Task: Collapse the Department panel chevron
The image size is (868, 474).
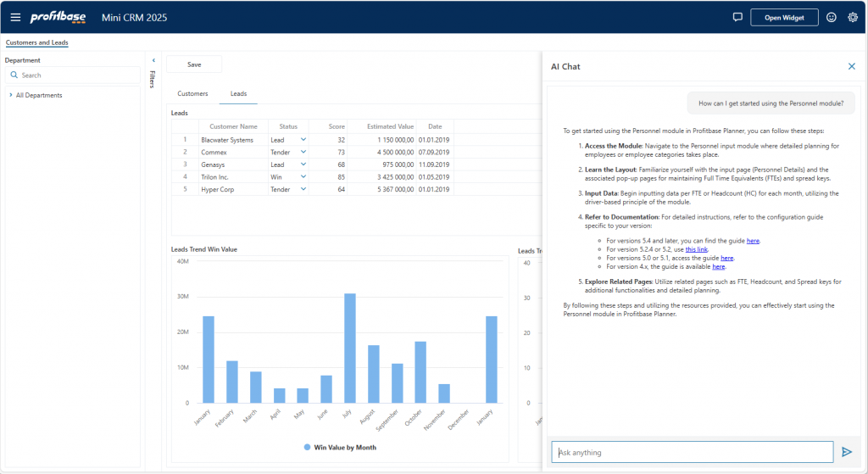Action: [153, 60]
